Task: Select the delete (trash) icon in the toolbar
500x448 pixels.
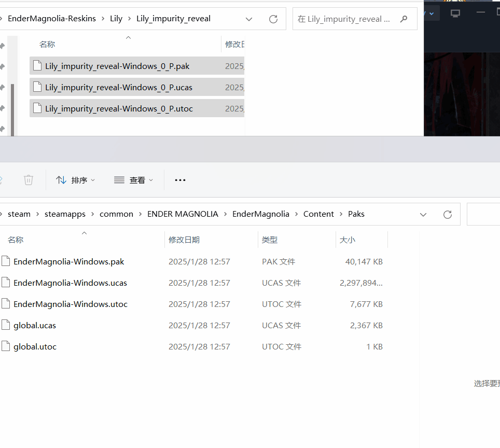Action: click(x=29, y=180)
